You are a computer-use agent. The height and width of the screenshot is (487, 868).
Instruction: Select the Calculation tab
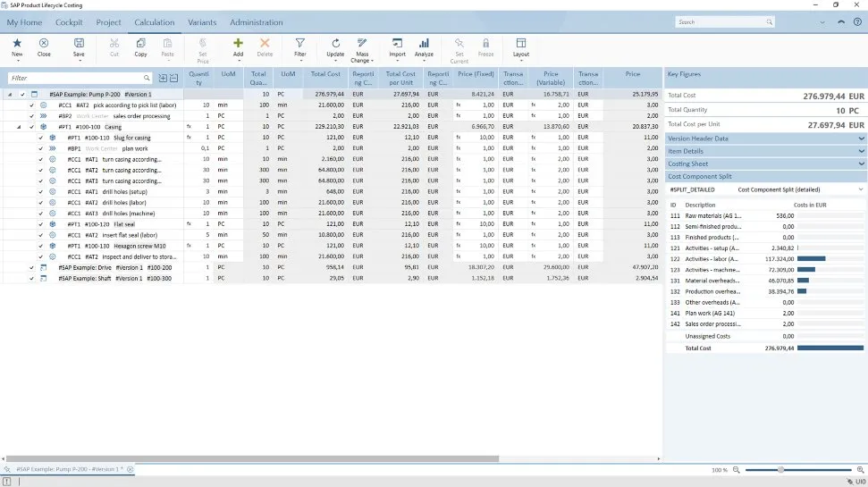(x=155, y=22)
